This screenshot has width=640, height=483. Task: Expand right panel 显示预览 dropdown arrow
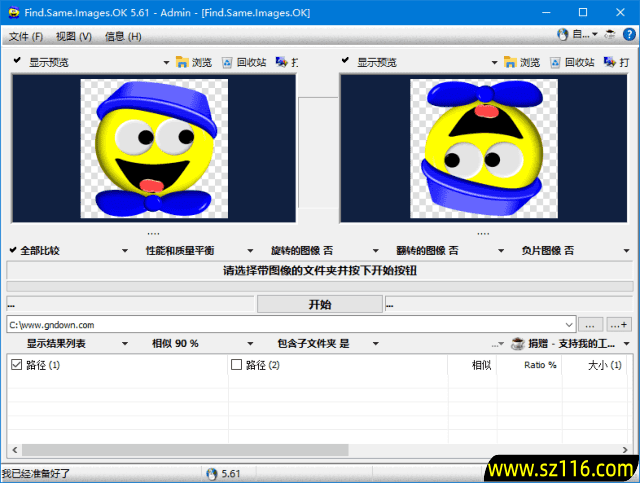click(x=494, y=63)
